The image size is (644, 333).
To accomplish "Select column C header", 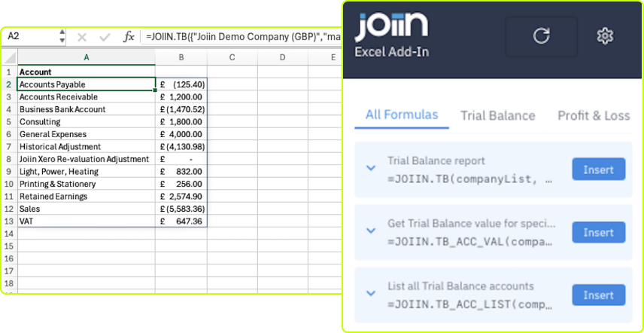I will point(232,57).
